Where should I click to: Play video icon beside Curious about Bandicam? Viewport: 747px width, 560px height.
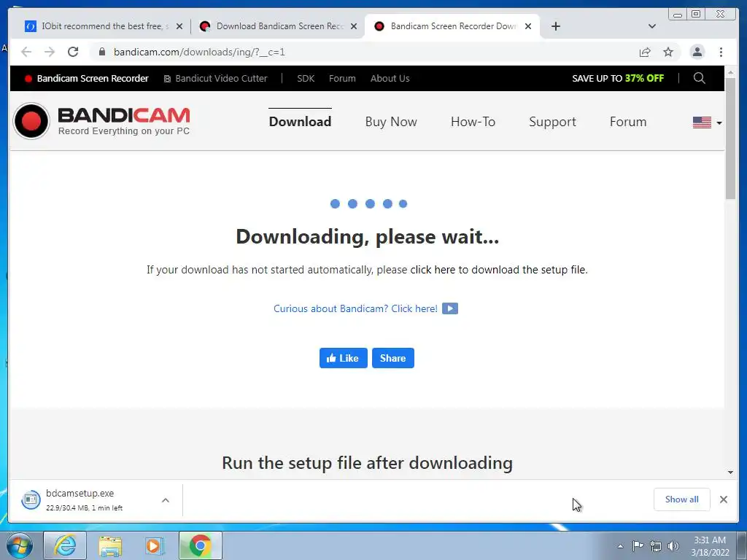coord(449,308)
